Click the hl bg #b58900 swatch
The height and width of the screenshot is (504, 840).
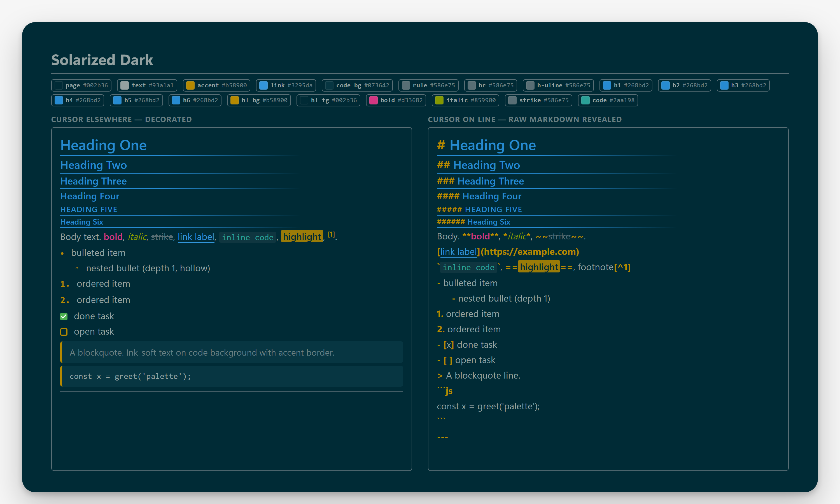(x=259, y=100)
